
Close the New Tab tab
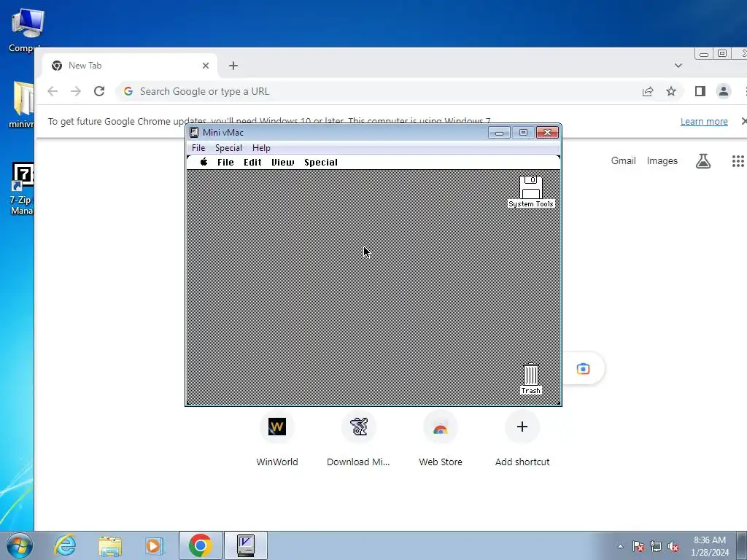click(x=205, y=66)
